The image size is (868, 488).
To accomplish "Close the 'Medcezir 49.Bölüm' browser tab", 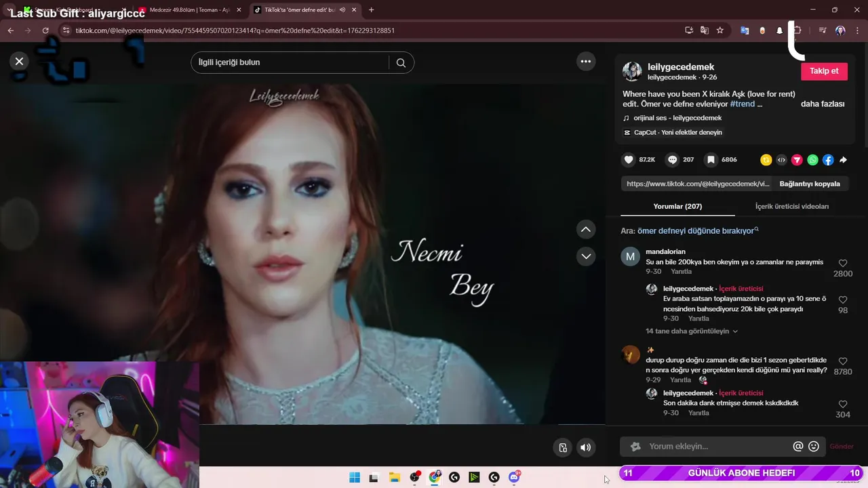I will 239,10.
